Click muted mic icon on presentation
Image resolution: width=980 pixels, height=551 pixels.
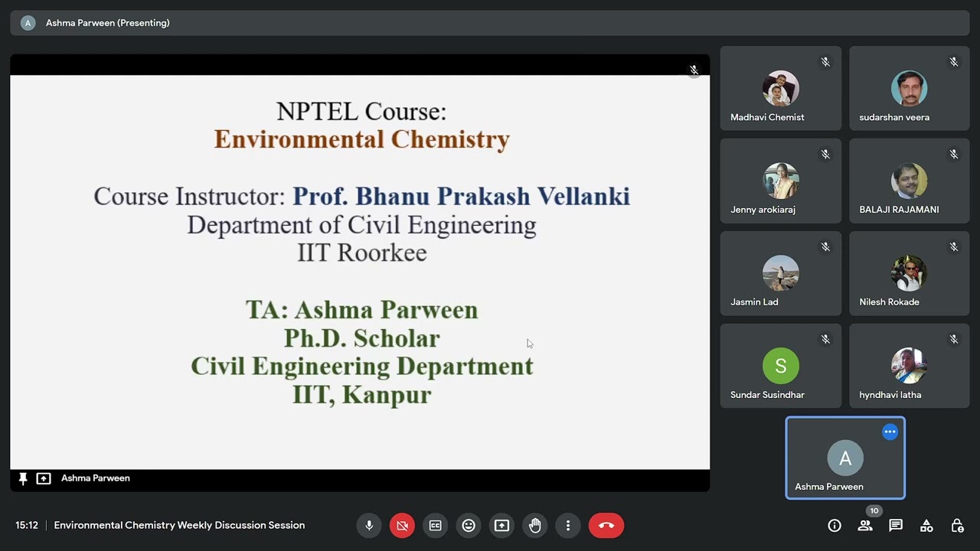pos(694,70)
